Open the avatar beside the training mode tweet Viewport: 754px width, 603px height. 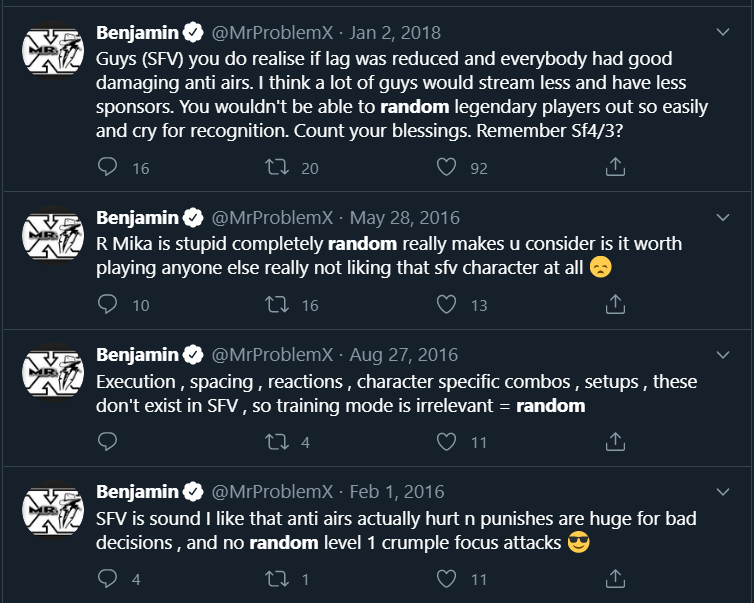(53, 375)
